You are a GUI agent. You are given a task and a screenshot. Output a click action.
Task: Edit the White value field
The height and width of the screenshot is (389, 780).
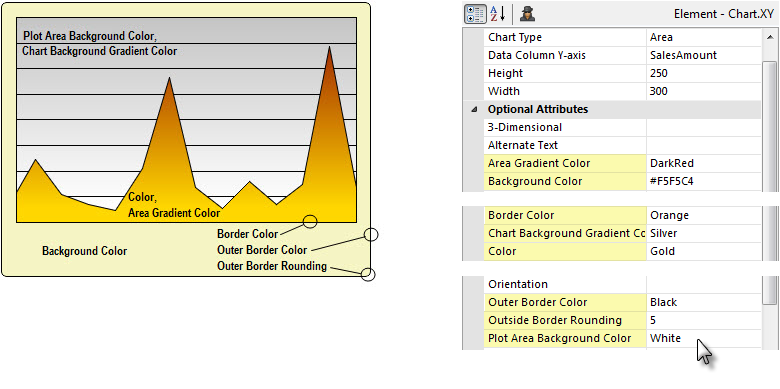[x=703, y=338]
